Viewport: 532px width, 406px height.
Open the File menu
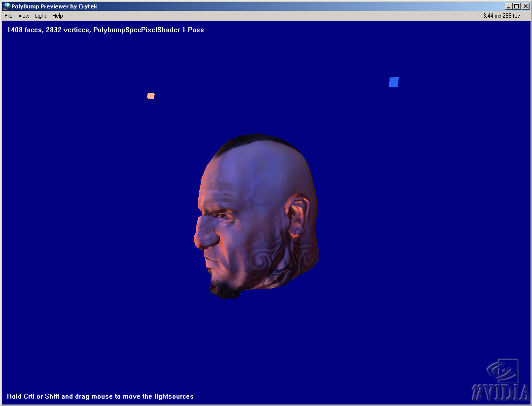click(x=8, y=16)
